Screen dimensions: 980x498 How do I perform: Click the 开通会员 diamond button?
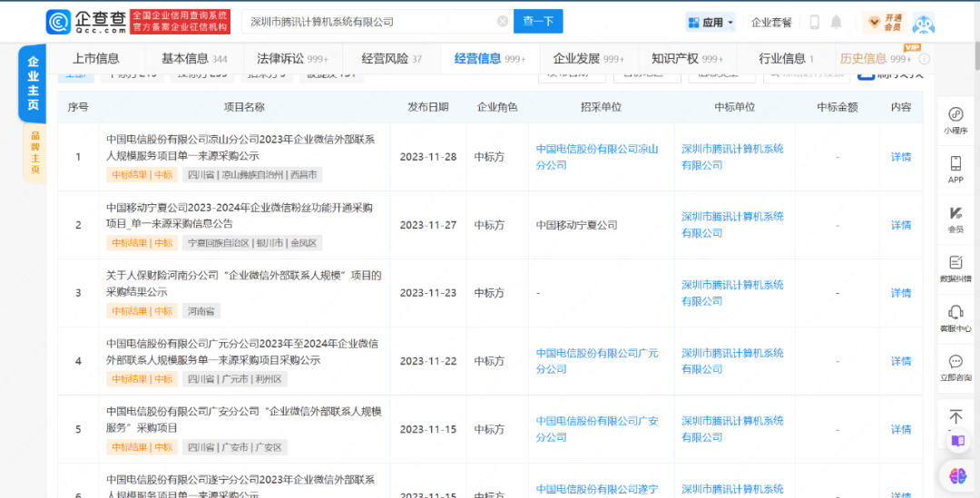pyautogui.click(x=885, y=22)
